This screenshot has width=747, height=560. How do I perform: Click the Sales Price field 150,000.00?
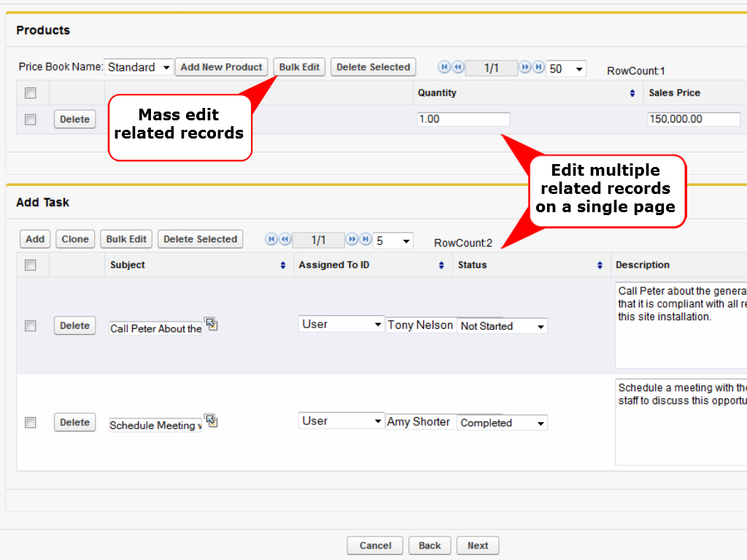pyautogui.click(x=694, y=120)
